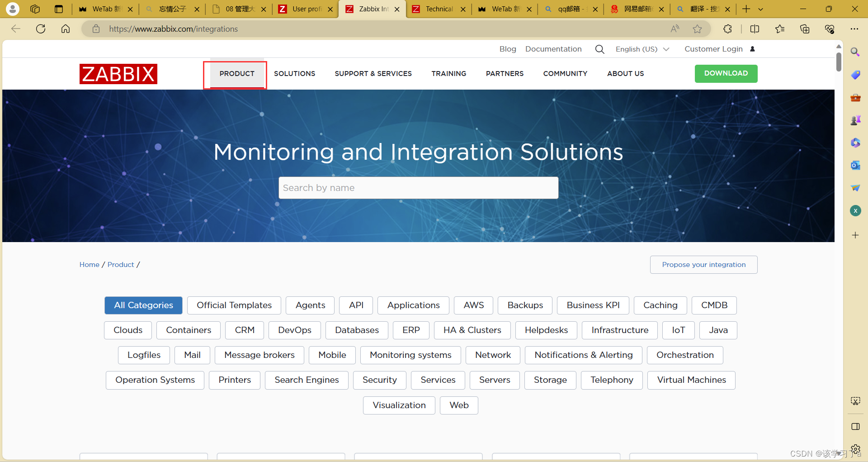Open collections icon in toolbar
The image size is (868, 462).
point(805,29)
